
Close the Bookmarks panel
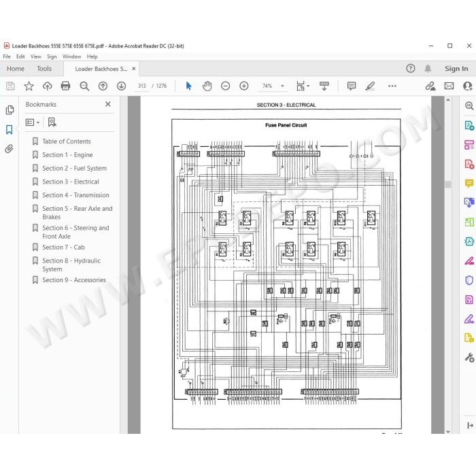pos(107,104)
